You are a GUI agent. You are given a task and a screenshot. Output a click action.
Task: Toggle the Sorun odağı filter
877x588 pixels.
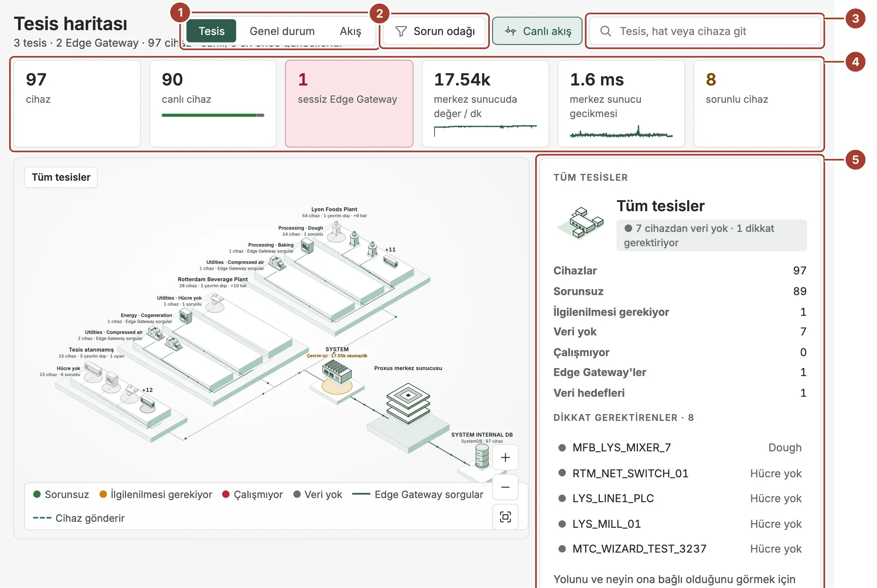coord(434,31)
